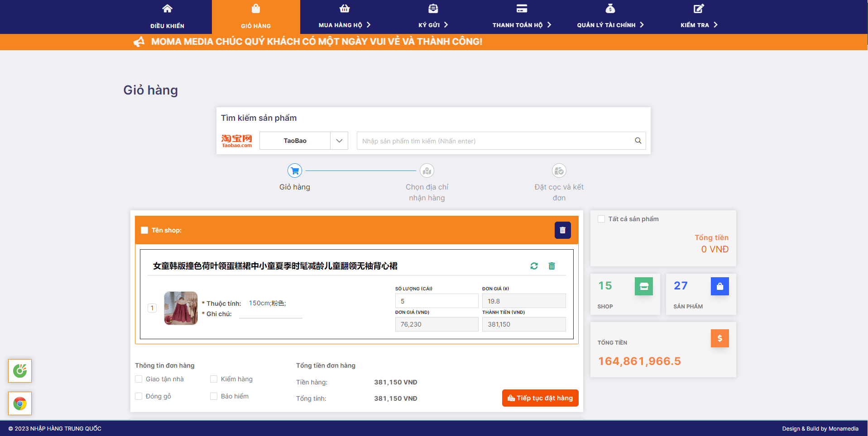Viewport: 868px width, 436px height.
Task: Click the cart step icon for Giỏ hàng
Action: tap(295, 171)
